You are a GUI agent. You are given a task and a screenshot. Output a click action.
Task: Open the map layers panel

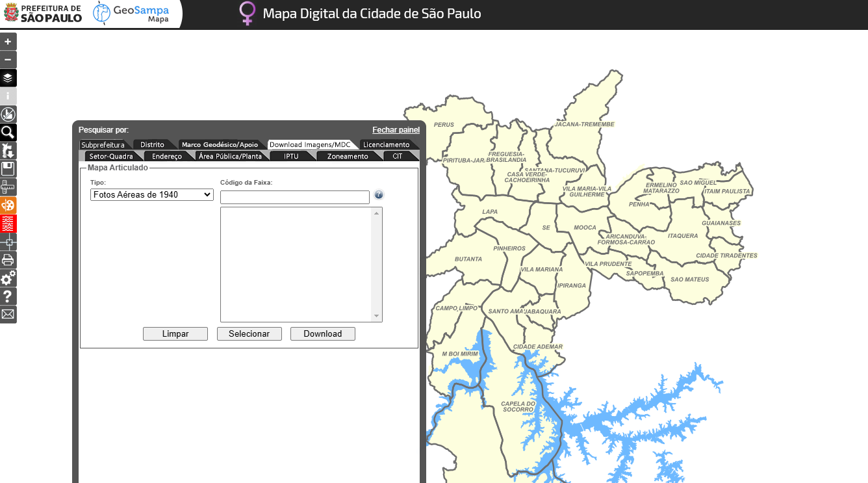(x=8, y=78)
